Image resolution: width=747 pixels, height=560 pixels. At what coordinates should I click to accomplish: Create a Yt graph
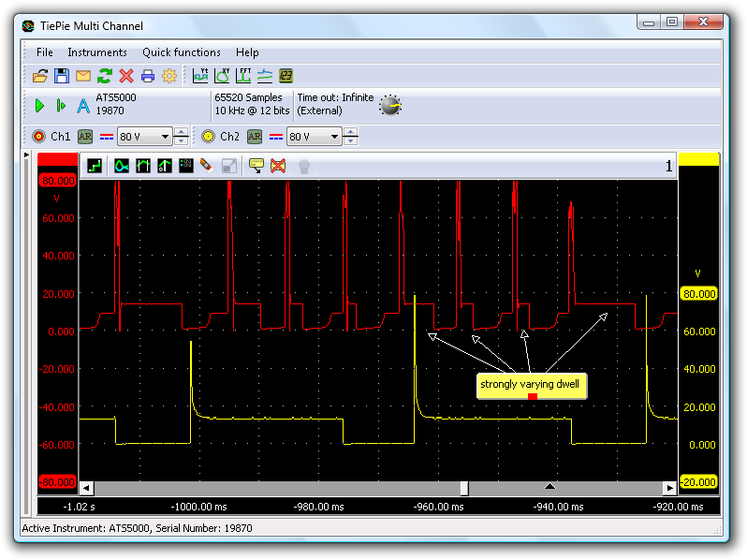pyautogui.click(x=200, y=75)
